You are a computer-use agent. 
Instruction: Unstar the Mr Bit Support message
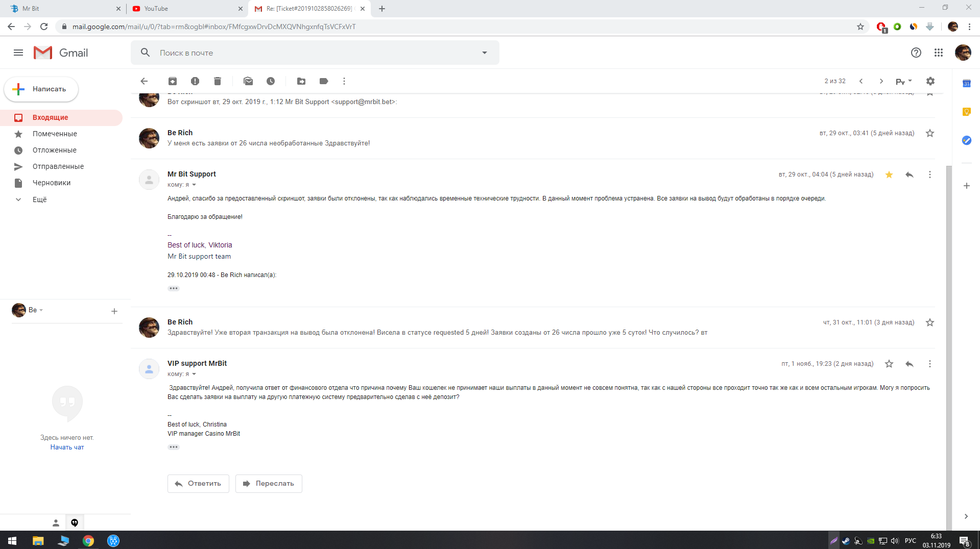[889, 174]
